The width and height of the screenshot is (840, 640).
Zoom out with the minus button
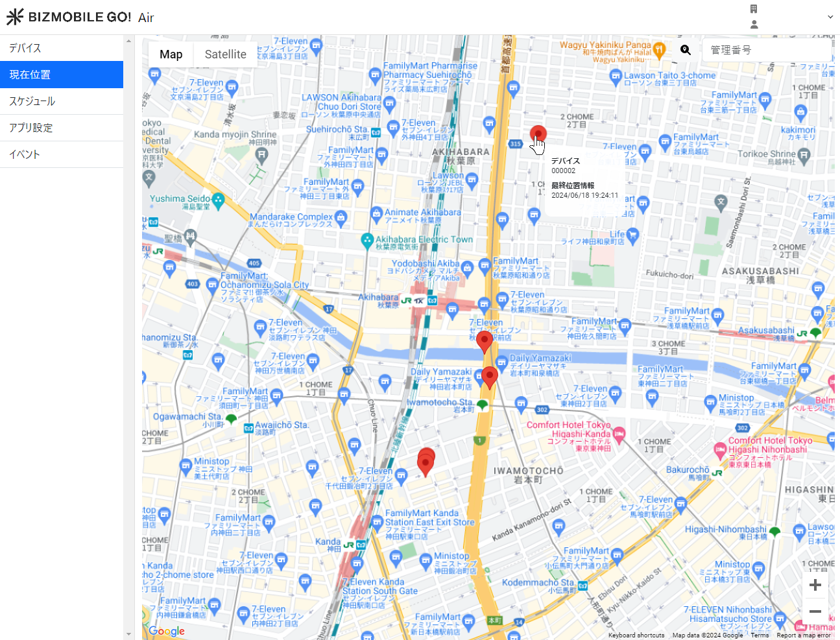coord(815,611)
